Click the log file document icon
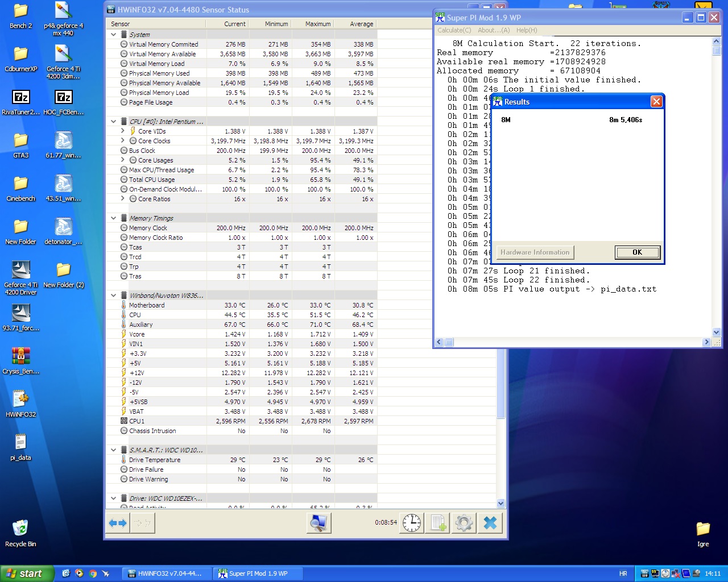This screenshot has width=728, height=582. coord(438,523)
